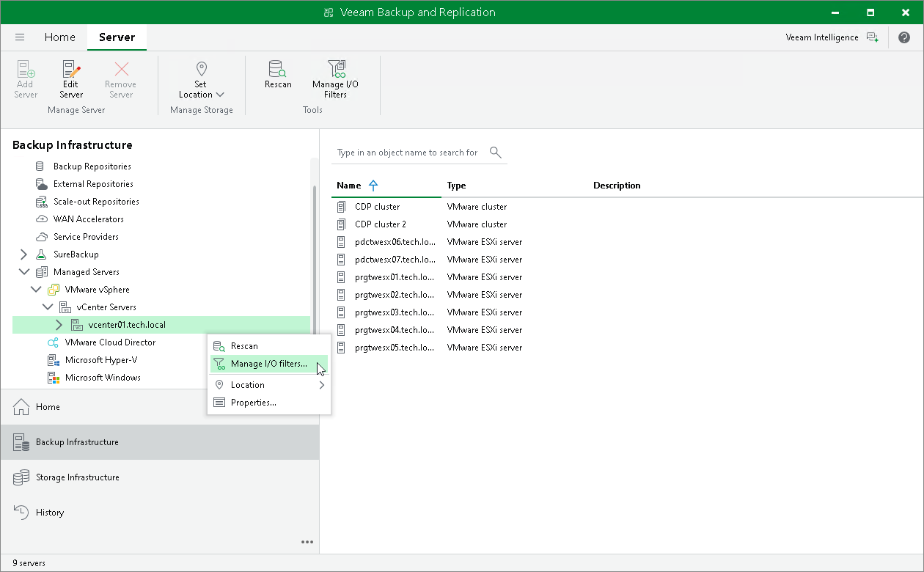Click the Microsoft Hyper-V icon
924x572 pixels.
(53, 360)
